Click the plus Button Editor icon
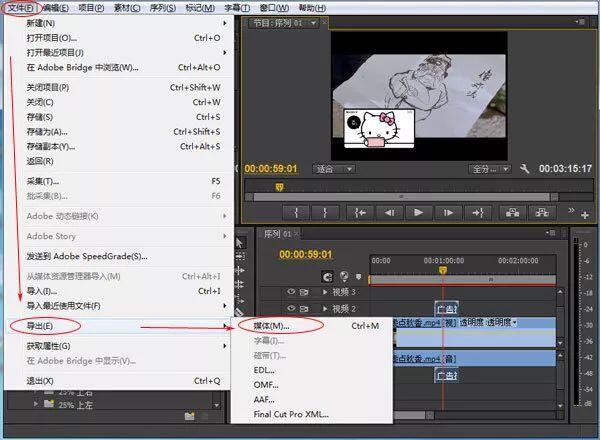Viewport: 601px width, 440px height. 585,215
